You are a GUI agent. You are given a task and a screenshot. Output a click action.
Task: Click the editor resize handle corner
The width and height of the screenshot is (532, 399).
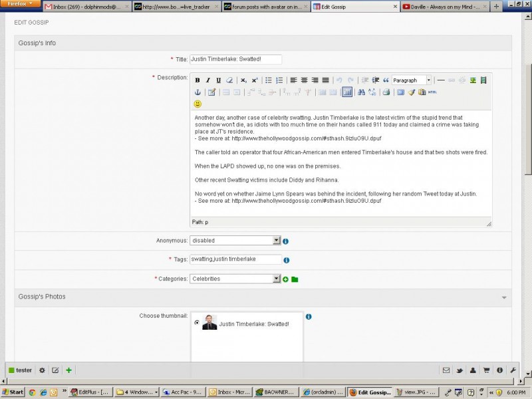489,224
